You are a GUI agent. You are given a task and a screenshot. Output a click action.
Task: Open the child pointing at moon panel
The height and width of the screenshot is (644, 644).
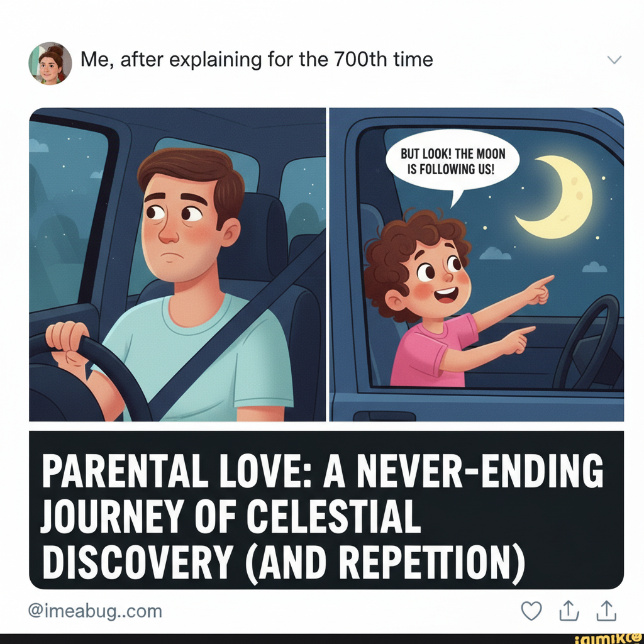tap(476, 264)
